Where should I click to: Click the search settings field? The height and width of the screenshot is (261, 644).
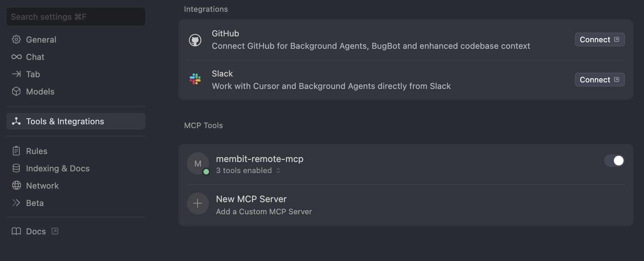[x=76, y=16]
